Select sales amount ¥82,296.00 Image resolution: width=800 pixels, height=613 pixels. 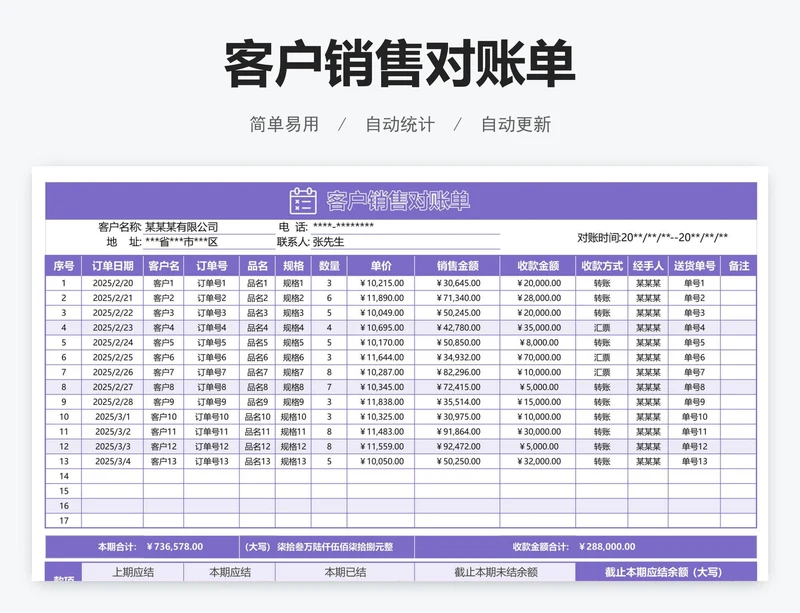pyautogui.click(x=458, y=372)
